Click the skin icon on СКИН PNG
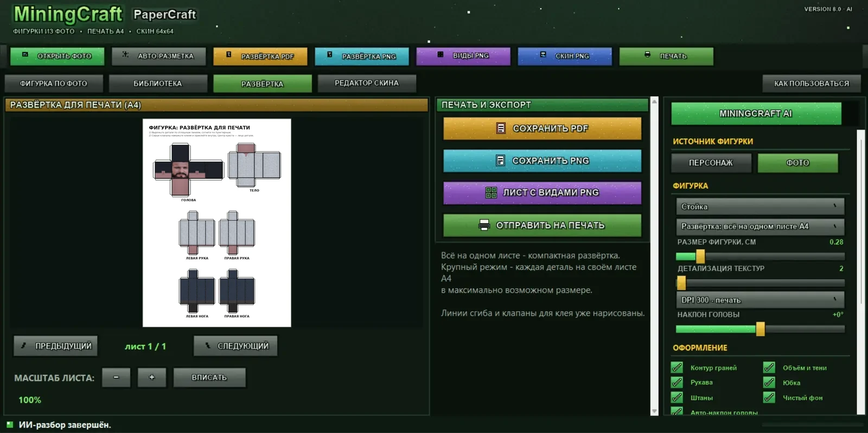The image size is (868, 433). pos(543,55)
